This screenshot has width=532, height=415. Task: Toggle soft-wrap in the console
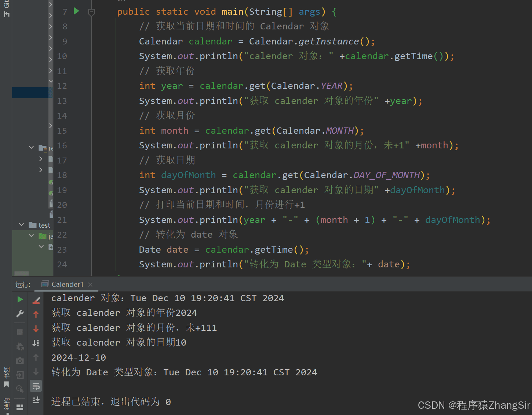coord(36,386)
